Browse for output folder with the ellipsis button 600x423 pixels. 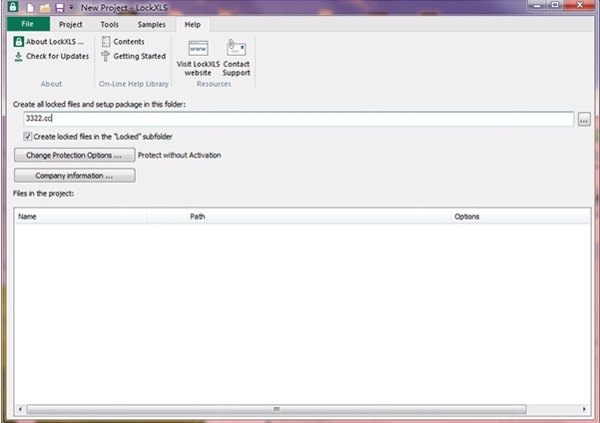pos(584,120)
